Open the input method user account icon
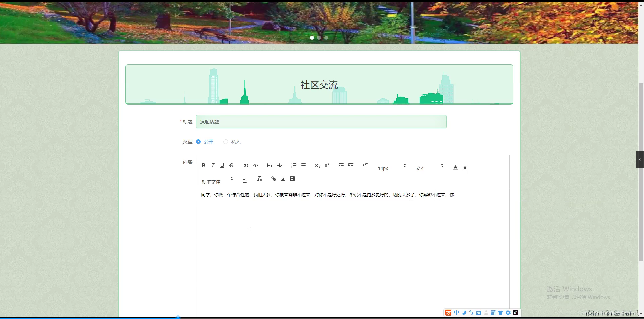 pos(486,313)
